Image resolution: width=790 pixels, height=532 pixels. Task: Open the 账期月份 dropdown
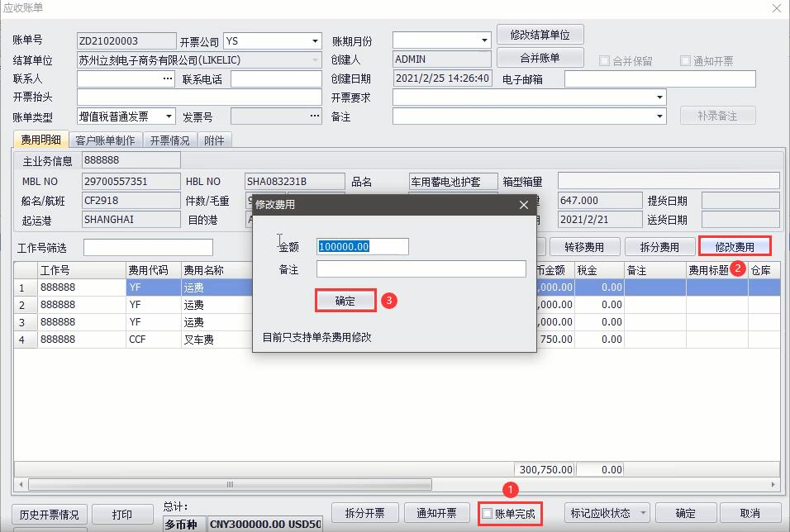(x=484, y=41)
